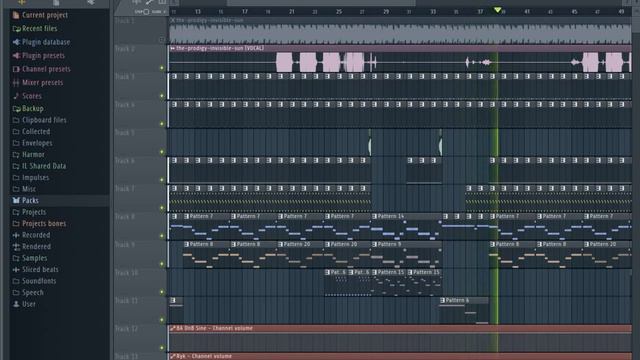Select the Track 1 header label
Screen dimensions: 640x360
(124, 20)
